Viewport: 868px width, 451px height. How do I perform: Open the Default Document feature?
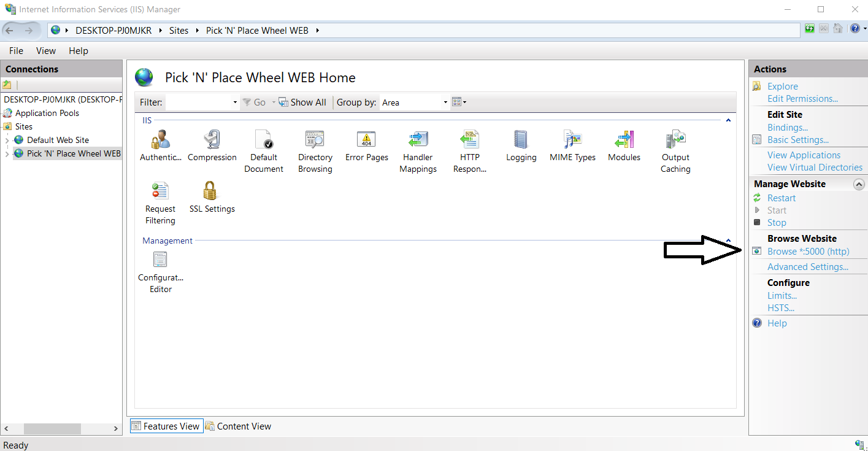coord(264,152)
